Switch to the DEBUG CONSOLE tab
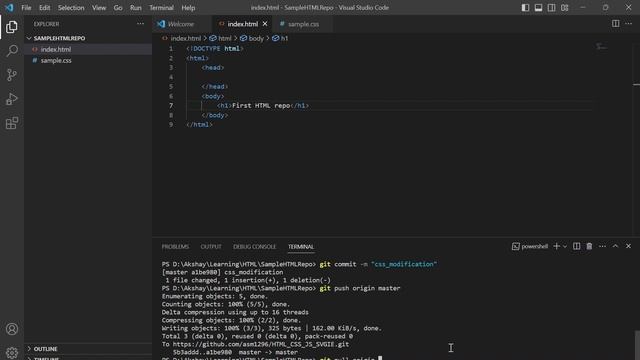This screenshot has height=360, width=640. tap(254, 247)
